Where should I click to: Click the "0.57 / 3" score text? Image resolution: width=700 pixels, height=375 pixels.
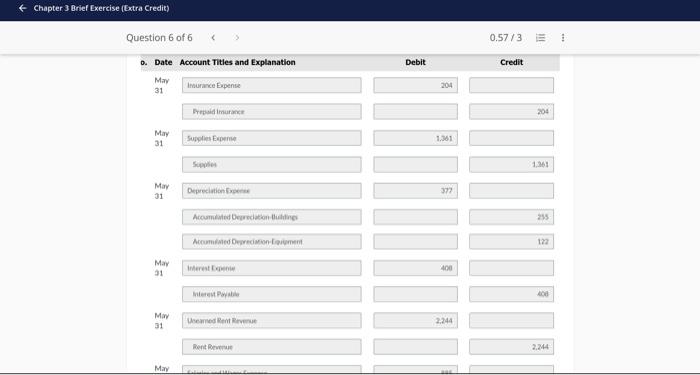pyautogui.click(x=505, y=38)
